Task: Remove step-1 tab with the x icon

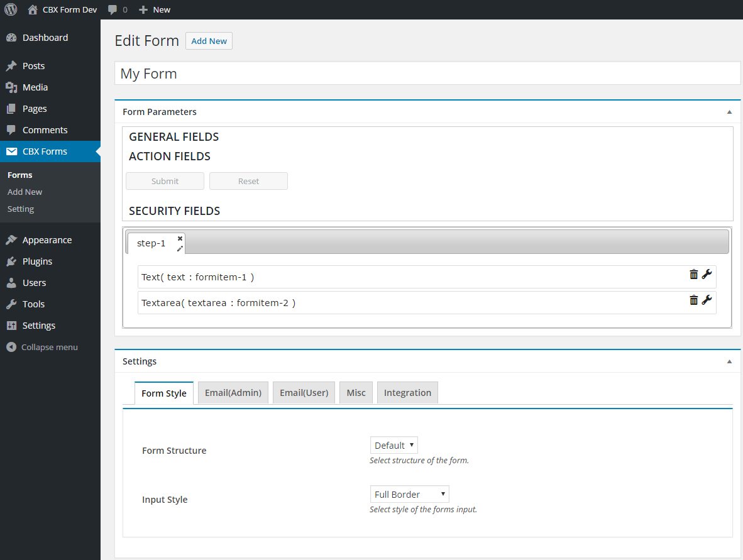Action: [180, 238]
